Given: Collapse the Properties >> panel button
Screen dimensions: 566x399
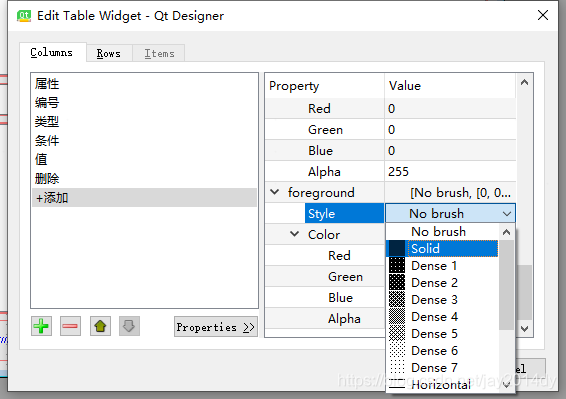Looking at the screenshot, I should [x=215, y=327].
